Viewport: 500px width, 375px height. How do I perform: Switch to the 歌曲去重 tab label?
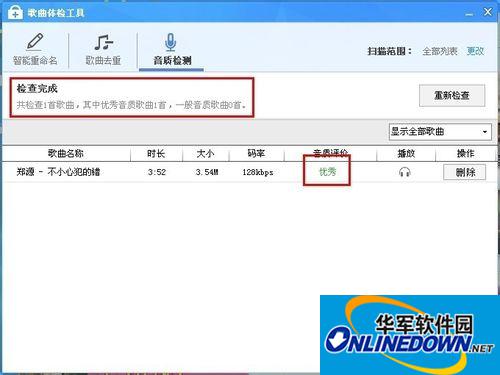[x=103, y=61]
